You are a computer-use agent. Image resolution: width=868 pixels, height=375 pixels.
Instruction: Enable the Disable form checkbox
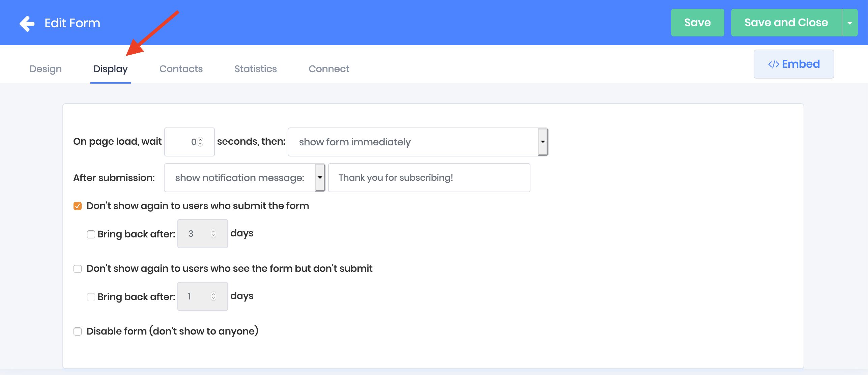[x=78, y=331]
